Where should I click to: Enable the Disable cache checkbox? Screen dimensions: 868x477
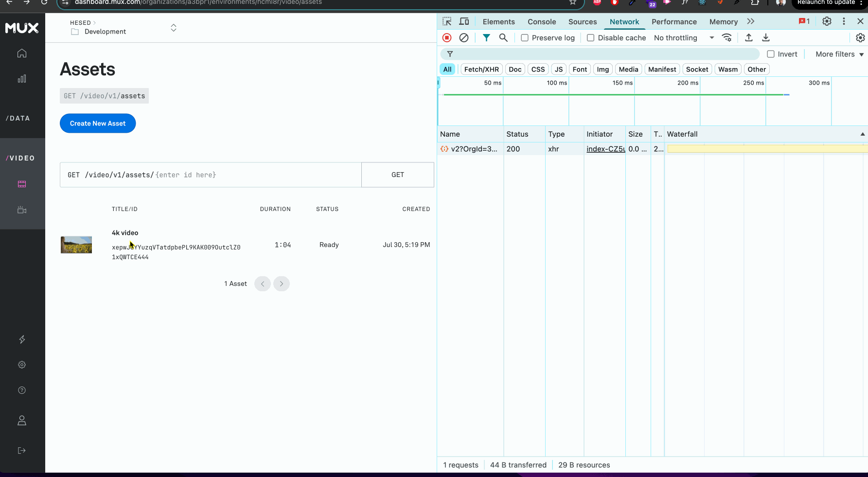[x=590, y=38]
